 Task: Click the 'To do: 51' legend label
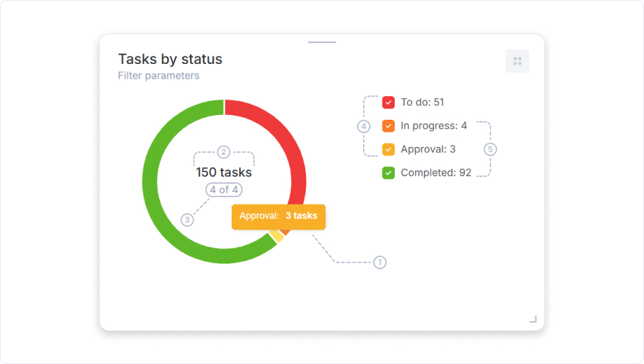point(422,102)
